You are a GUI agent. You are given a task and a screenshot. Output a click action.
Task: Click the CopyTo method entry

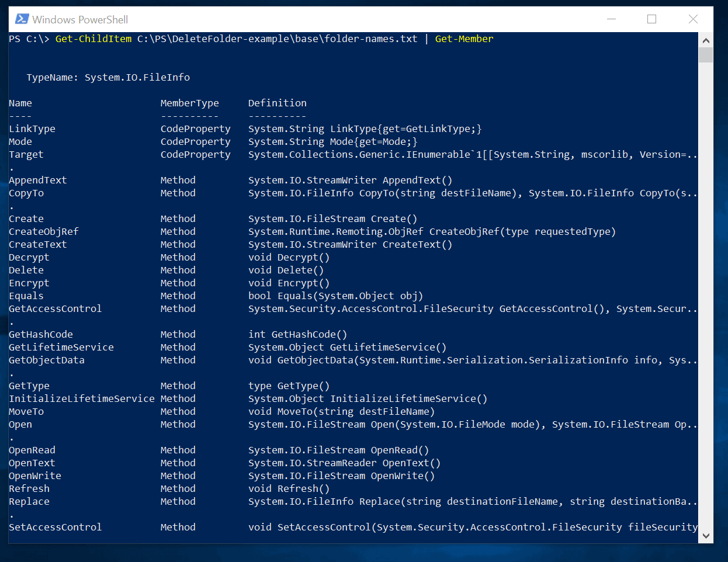click(26, 193)
